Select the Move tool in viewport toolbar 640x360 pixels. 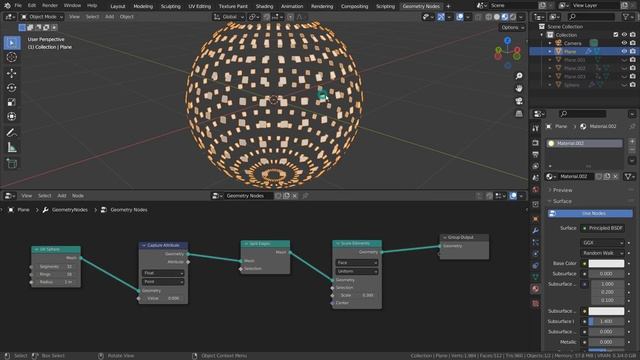tap(12, 73)
